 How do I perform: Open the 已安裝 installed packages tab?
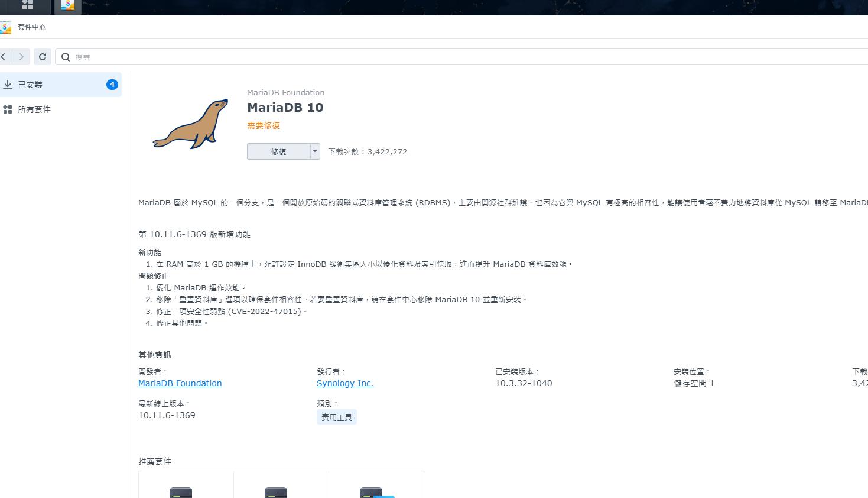61,85
